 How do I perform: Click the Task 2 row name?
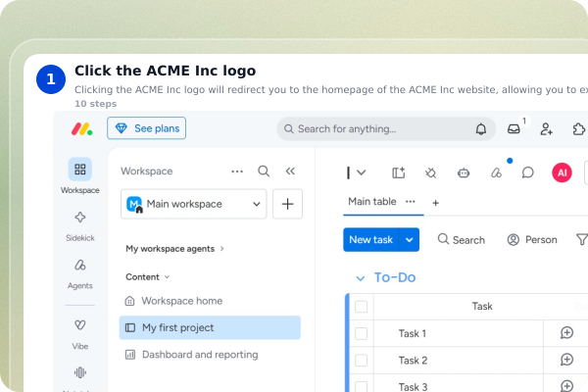coord(413,361)
